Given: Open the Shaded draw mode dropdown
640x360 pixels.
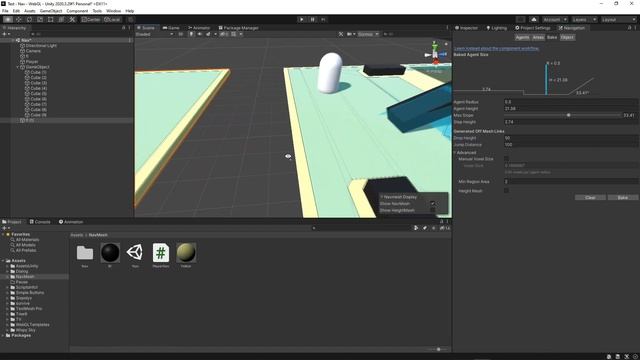Looking at the screenshot, I should pos(155,34).
